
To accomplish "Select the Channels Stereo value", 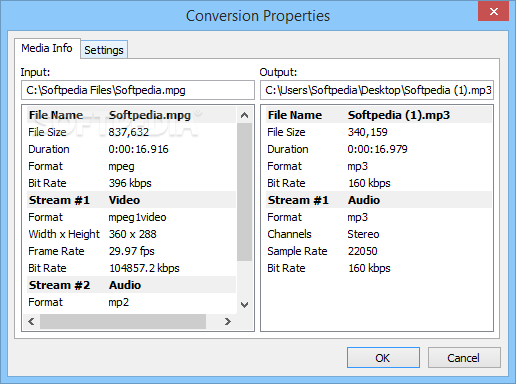I will (x=363, y=234).
